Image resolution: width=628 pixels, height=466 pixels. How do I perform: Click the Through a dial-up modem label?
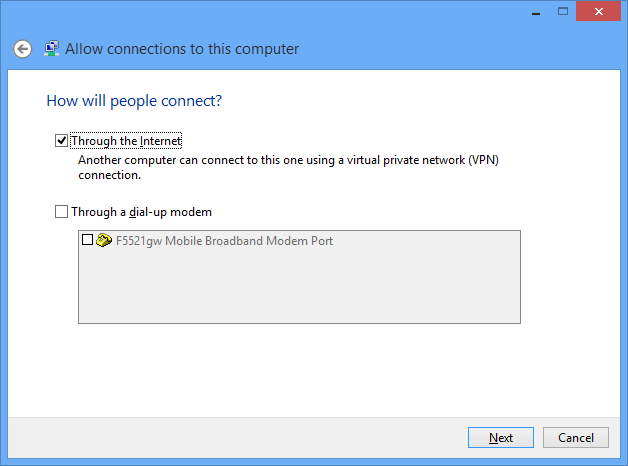pos(141,212)
